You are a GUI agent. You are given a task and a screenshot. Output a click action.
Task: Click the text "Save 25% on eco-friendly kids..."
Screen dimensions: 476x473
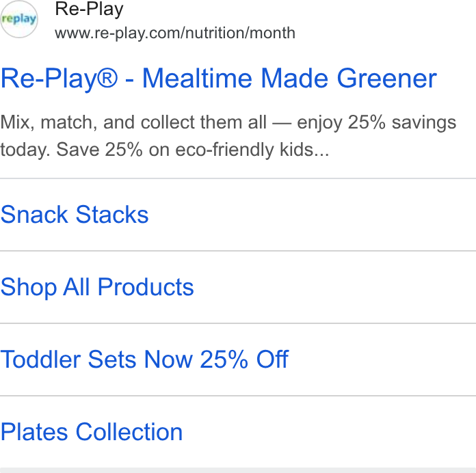(x=193, y=150)
